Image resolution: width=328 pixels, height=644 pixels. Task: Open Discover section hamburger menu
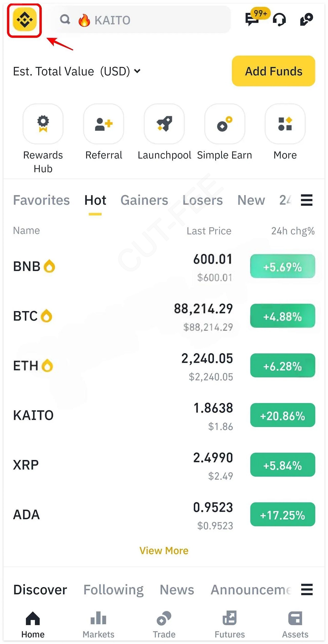(x=307, y=590)
